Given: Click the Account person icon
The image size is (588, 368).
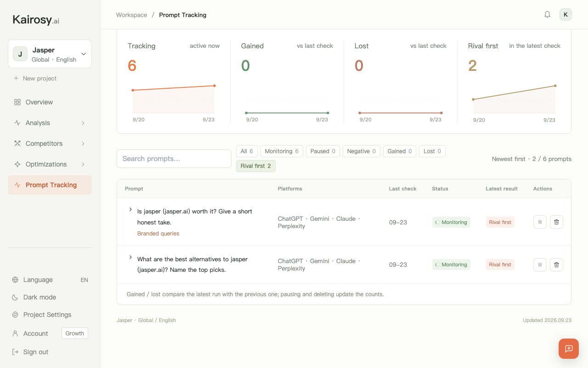Looking at the screenshot, I should click(x=15, y=333).
